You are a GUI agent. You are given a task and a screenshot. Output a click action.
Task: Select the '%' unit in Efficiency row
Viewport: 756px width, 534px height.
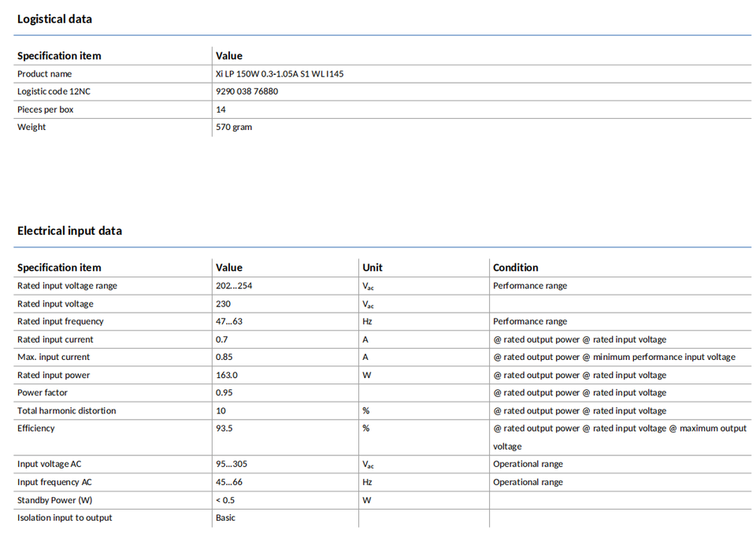(366, 428)
